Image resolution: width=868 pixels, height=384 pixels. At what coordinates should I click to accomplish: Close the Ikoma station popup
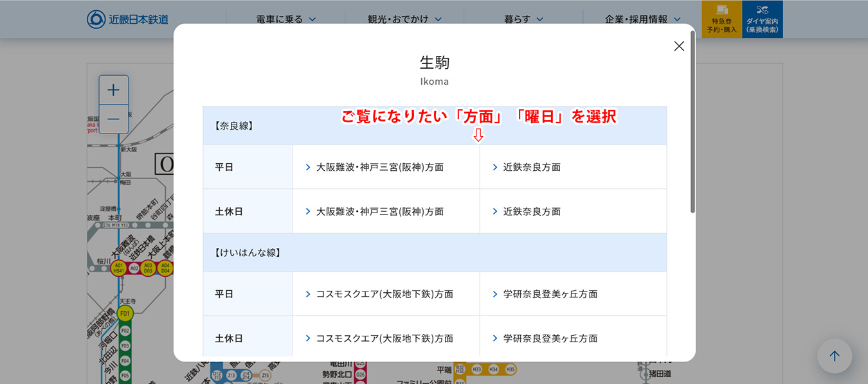[679, 46]
